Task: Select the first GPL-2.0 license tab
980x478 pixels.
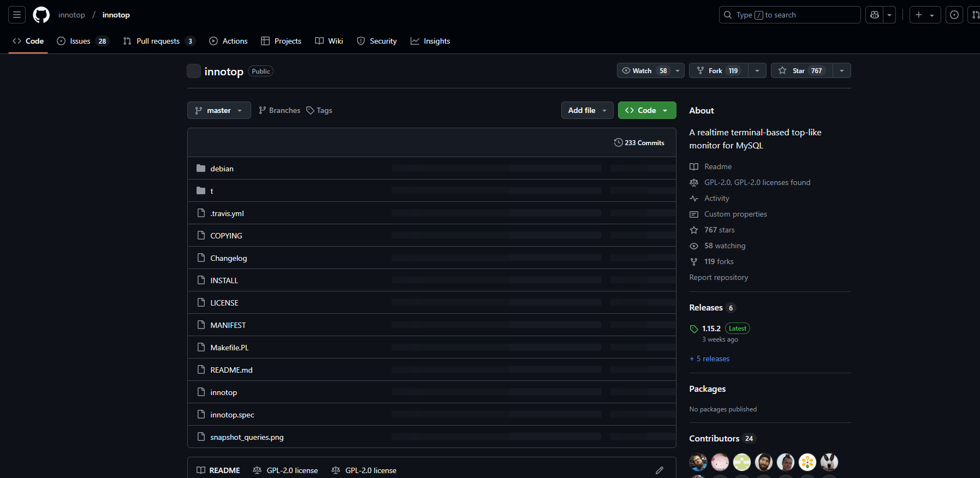Action: pos(286,470)
